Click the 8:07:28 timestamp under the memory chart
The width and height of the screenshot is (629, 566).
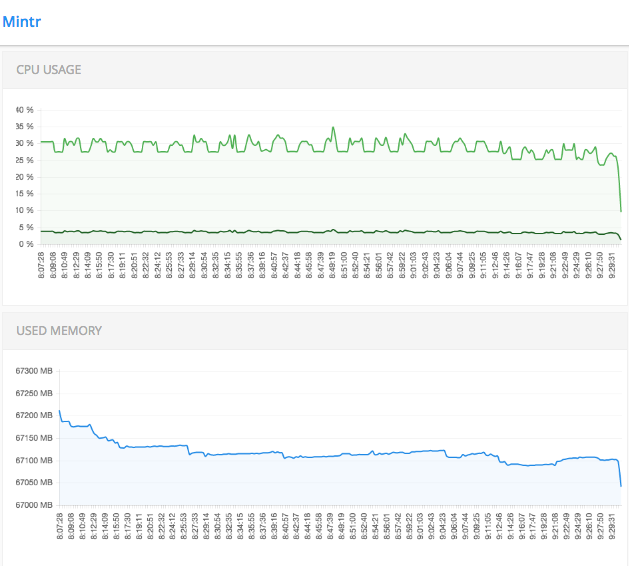coord(60,524)
